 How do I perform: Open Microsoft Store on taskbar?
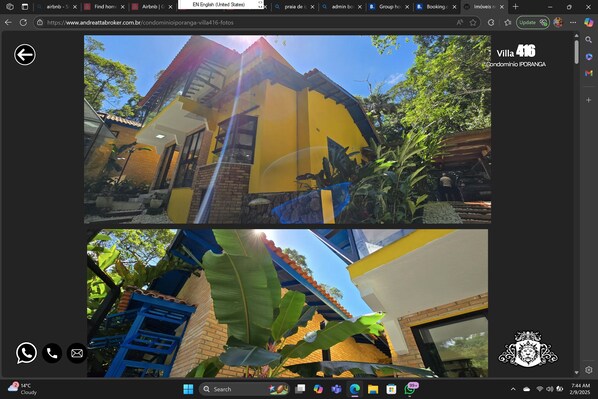[x=391, y=389]
